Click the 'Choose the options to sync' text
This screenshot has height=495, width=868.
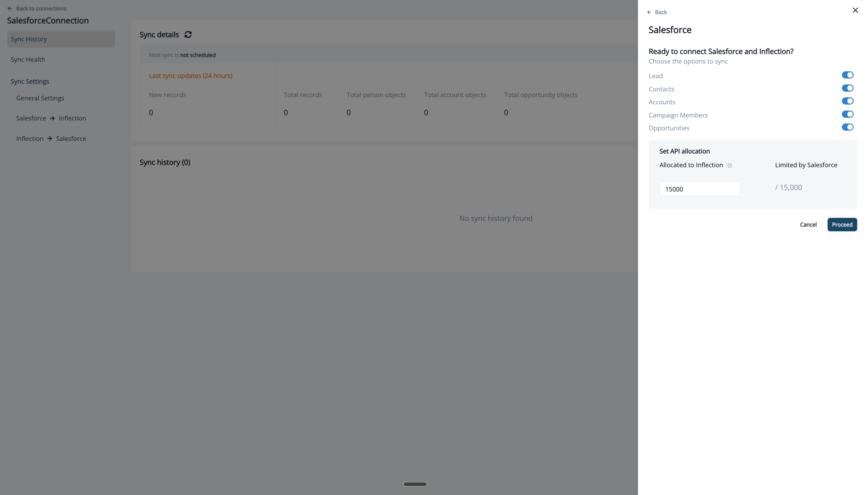click(688, 61)
